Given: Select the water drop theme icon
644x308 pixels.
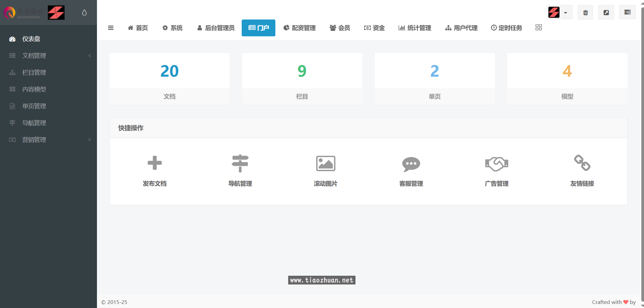Looking at the screenshot, I should coord(84,12).
